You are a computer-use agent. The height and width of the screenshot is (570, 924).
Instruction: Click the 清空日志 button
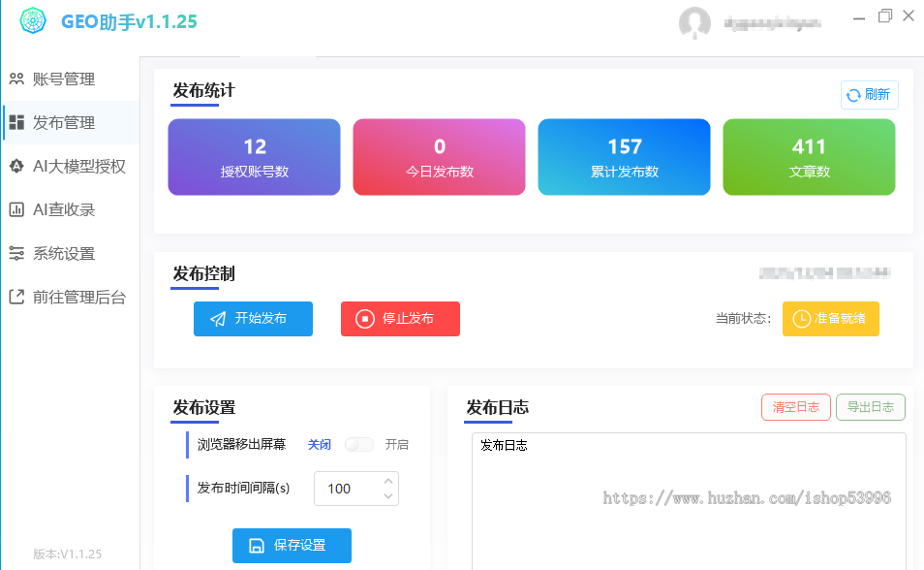pos(795,407)
